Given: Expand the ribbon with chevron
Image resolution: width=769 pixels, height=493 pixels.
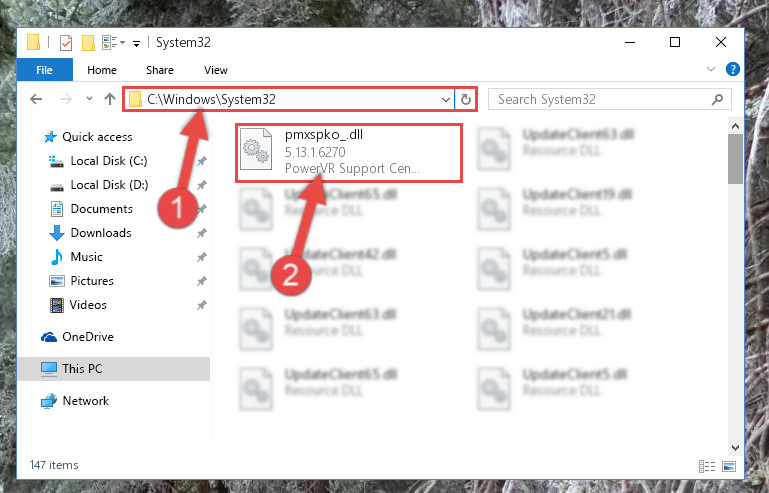Looking at the screenshot, I should (x=711, y=69).
